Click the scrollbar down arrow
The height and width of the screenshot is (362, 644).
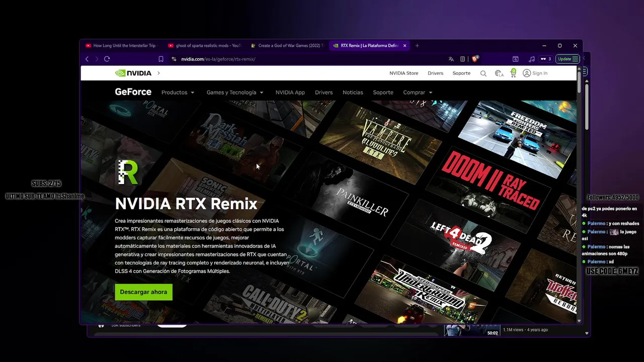[579, 320]
